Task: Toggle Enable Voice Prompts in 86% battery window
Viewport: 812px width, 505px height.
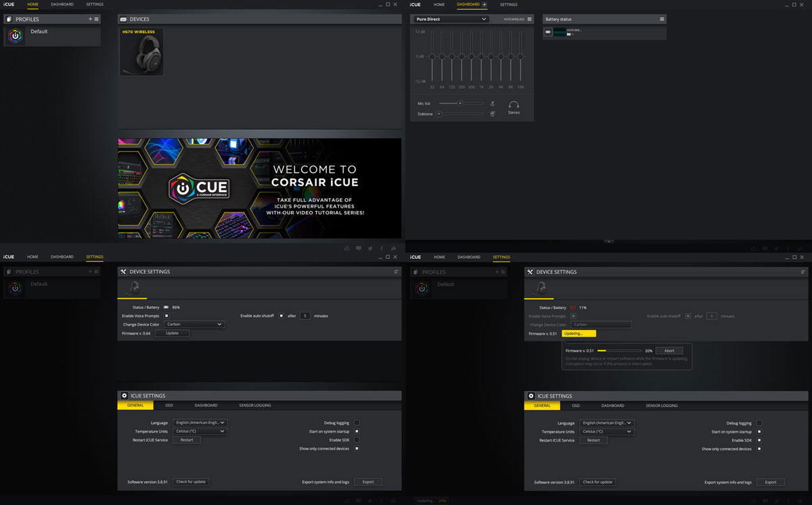Action: coord(166,316)
